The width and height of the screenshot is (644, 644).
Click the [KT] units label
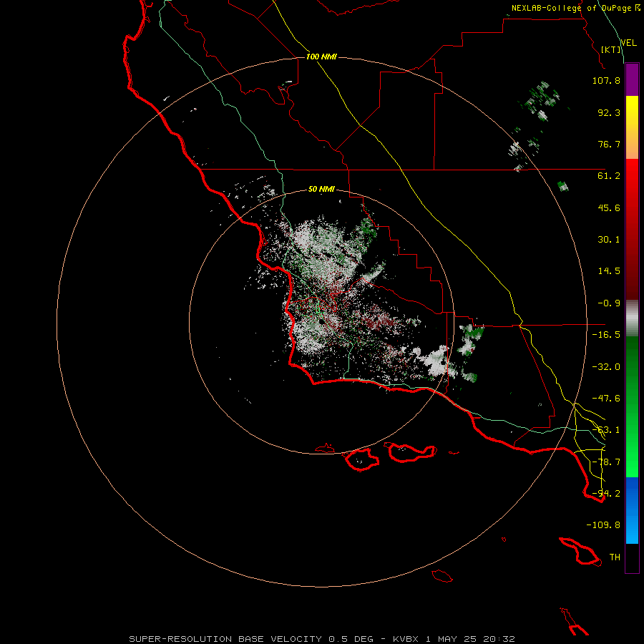(611, 49)
